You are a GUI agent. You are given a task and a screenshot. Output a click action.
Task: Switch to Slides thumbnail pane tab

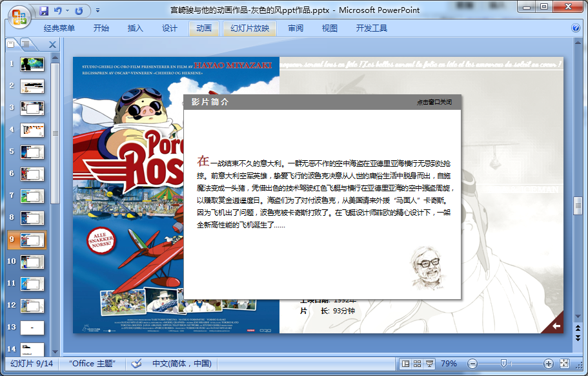click(x=11, y=45)
